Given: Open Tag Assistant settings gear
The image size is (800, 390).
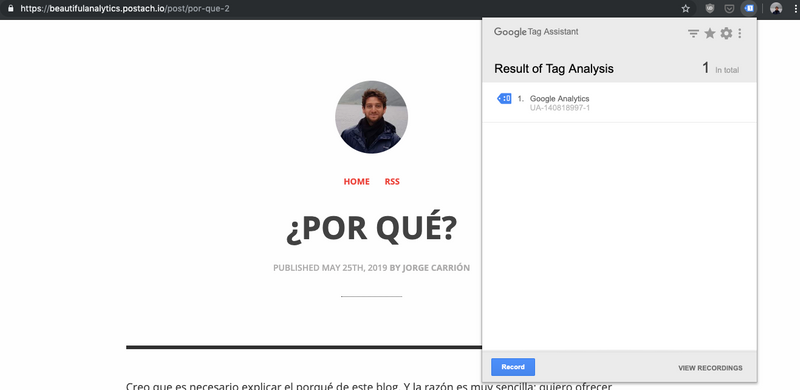Looking at the screenshot, I should tap(726, 33).
